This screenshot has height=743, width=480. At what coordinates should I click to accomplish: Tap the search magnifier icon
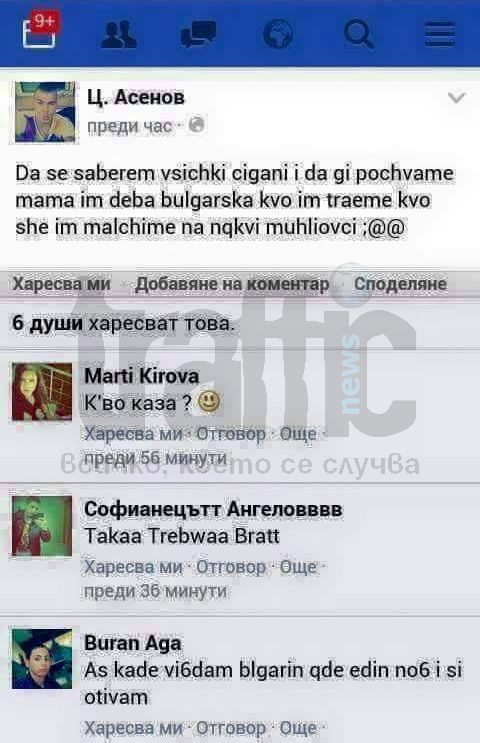coord(358,34)
